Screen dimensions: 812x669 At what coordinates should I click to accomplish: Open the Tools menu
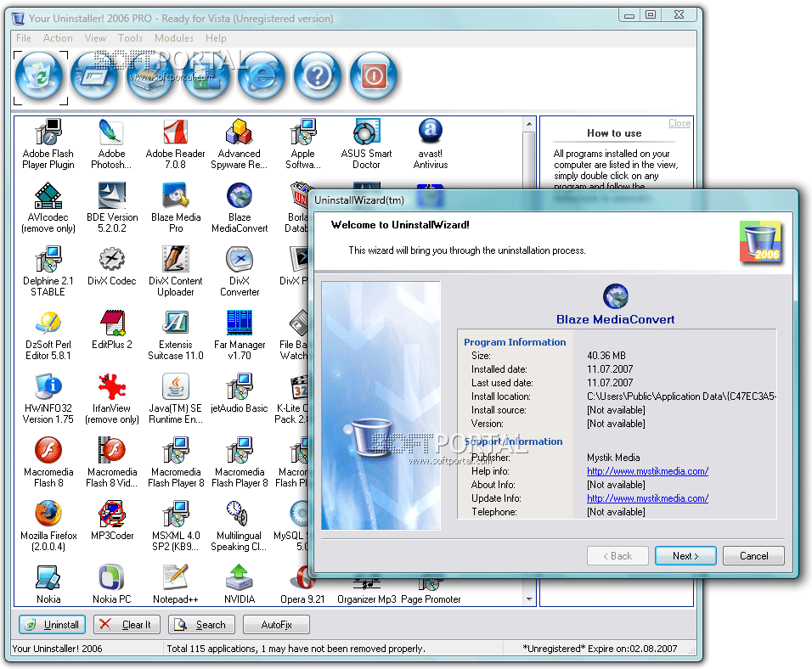pos(130,38)
